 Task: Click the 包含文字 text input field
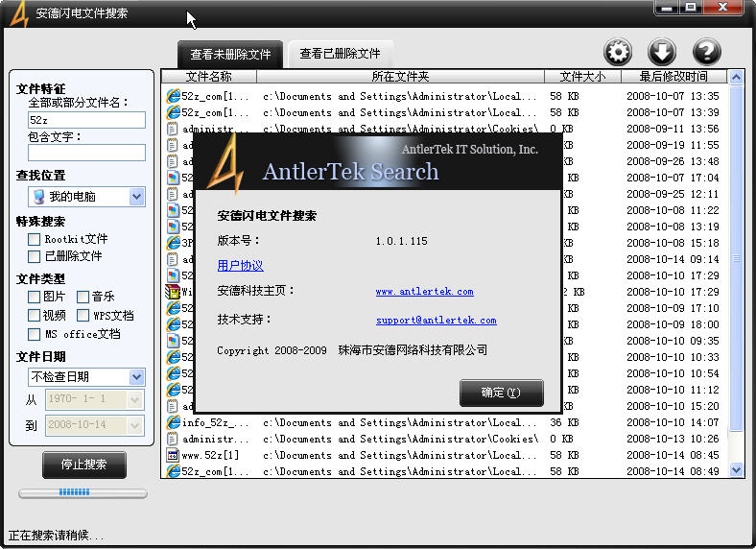86,153
